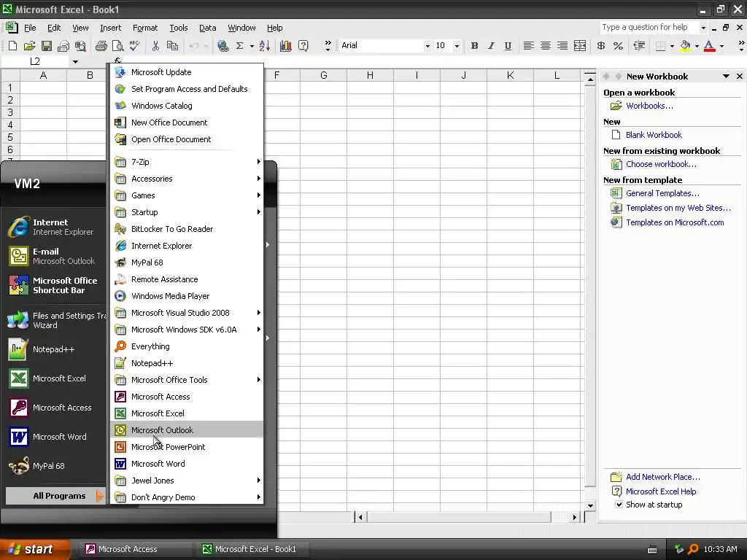Click in the Type a question for help box

(x=649, y=27)
